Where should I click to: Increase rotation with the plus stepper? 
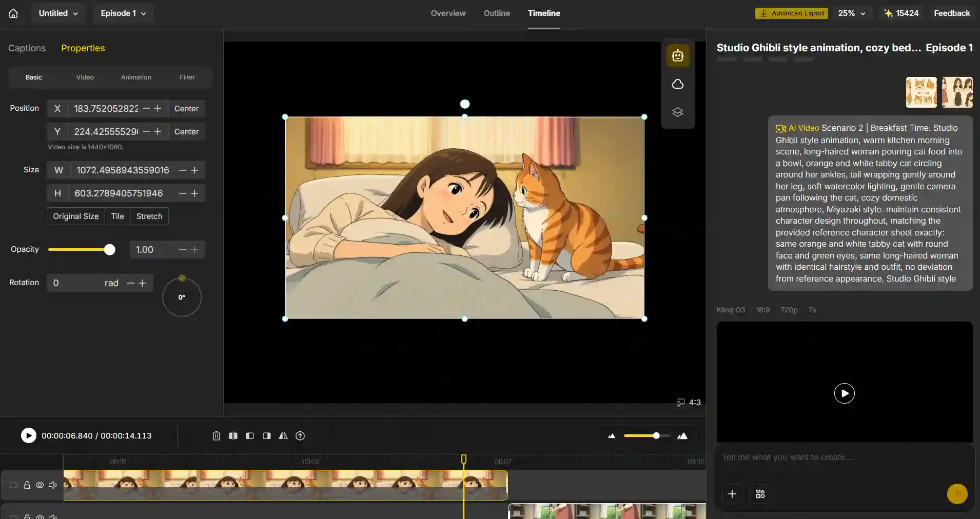(143, 283)
